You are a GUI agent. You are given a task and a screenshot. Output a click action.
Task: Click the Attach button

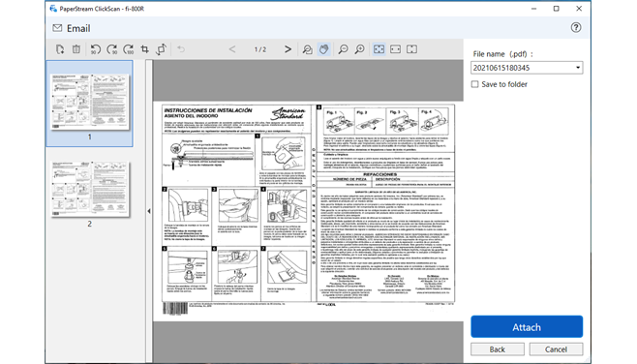coord(527,326)
